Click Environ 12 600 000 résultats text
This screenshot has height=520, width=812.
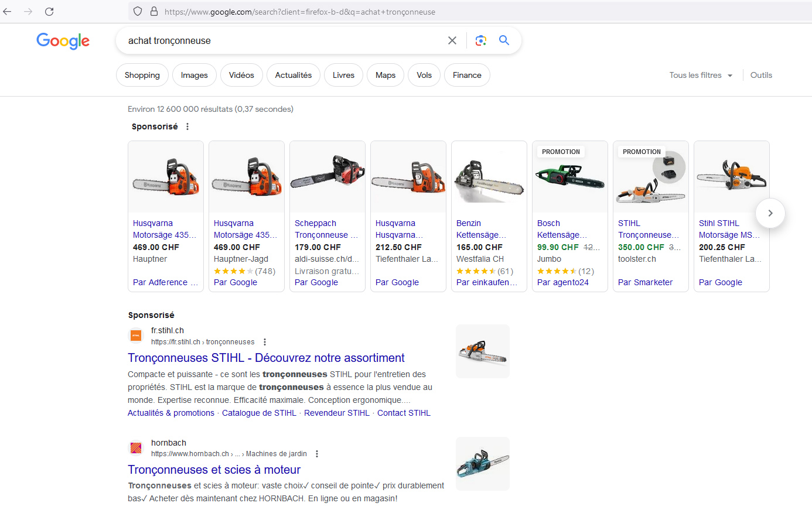coord(180,109)
